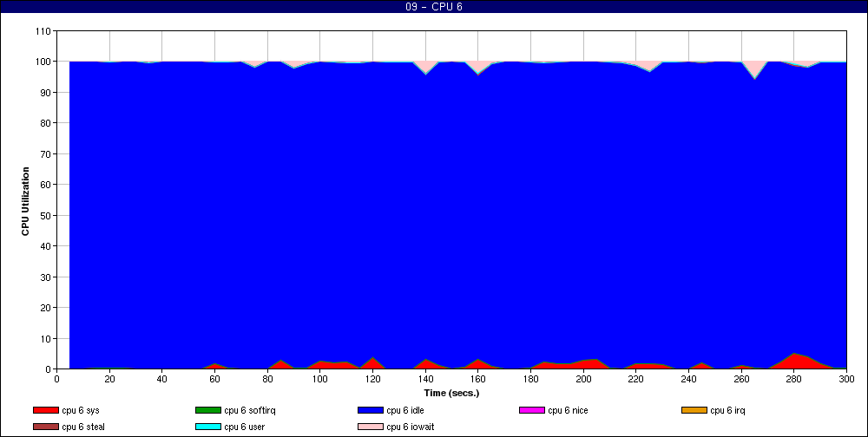
Task: Select the 'cpu 6 sys' legend label
Action: 81,410
